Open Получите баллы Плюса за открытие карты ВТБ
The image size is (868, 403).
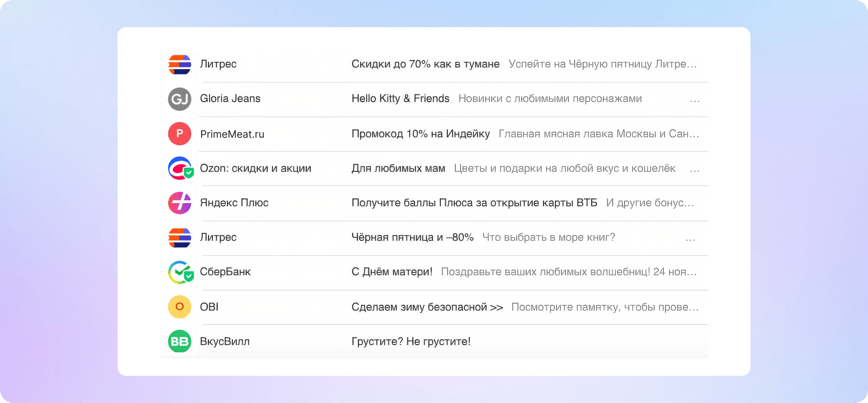click(x=474, y=203)
